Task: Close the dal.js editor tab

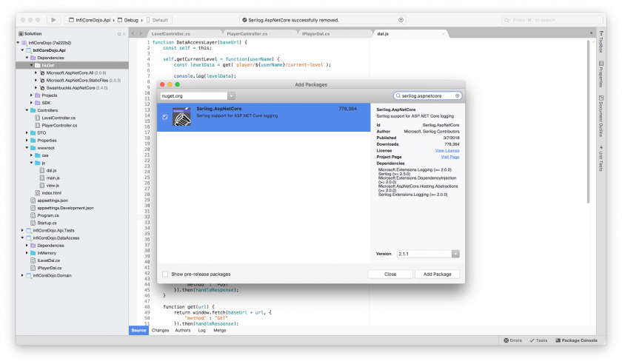Action: pyautogui.click(x=443, y=34)
